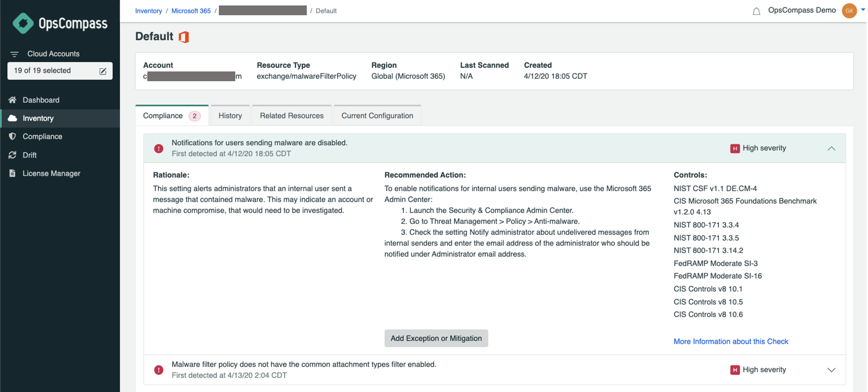
Task: Click the Global (Microsoft 365) region value
Action: point(408,76)
